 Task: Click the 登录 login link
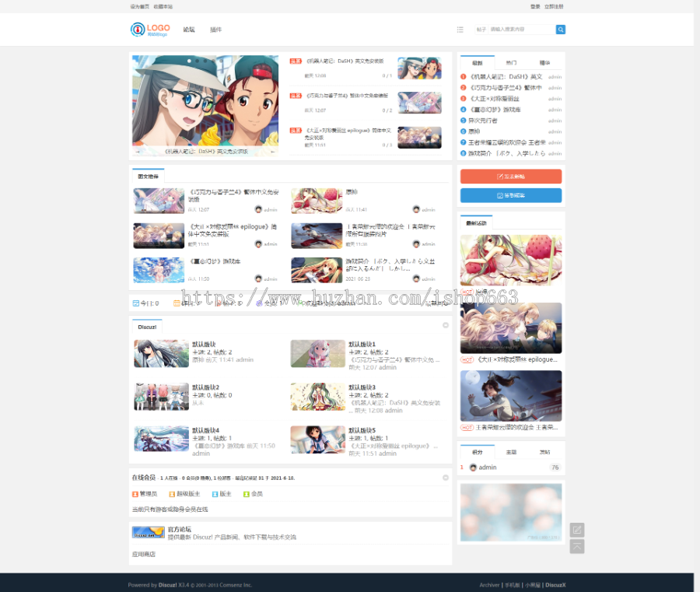coord(535,7)
